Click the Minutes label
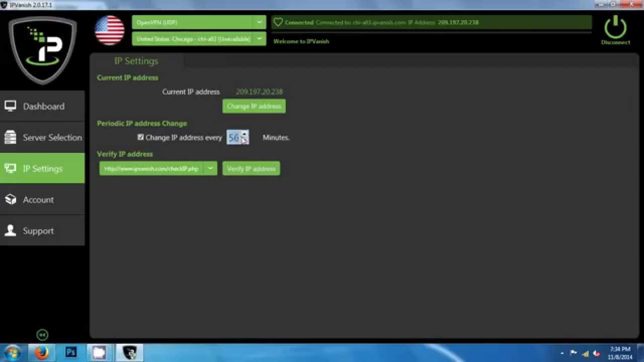Image resolution: width=644 pixels, height=362 pixels. 276,137
